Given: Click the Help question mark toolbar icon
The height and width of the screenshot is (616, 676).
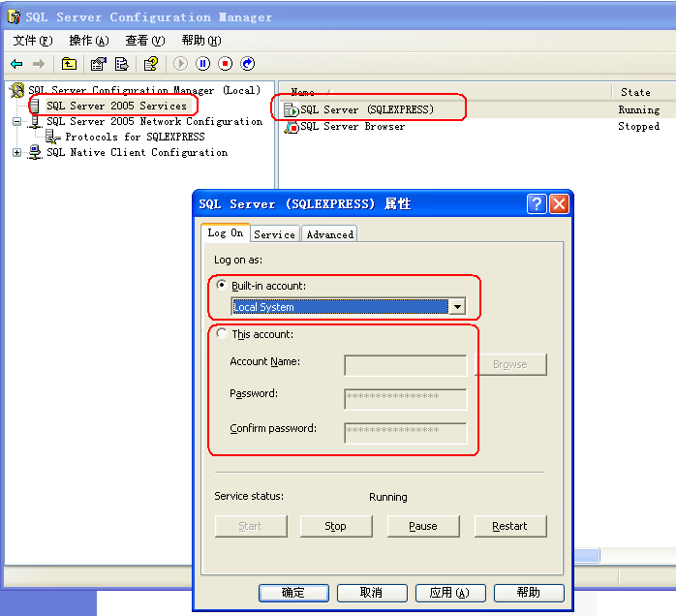Looking at the screenshot, I should pos(151,64).
